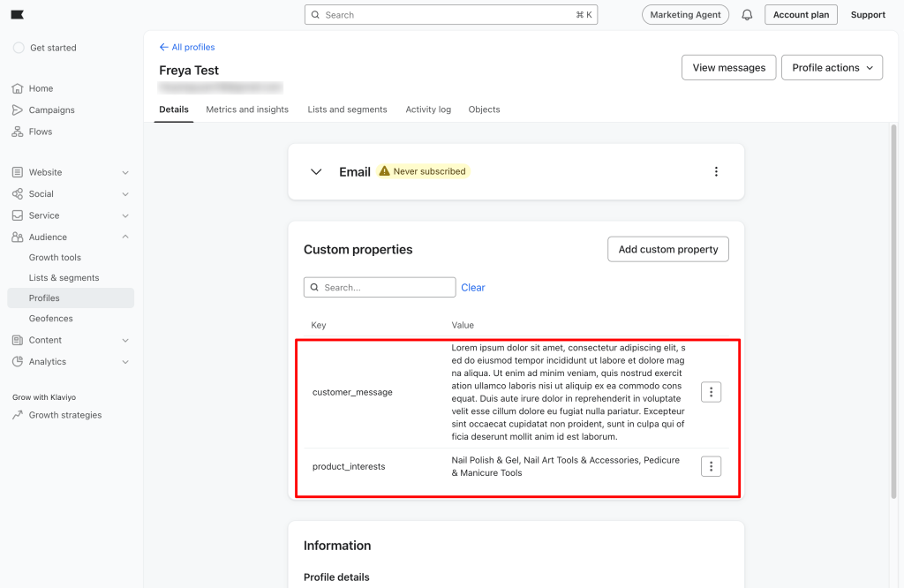Viewport: 904px width, 588px height.
Task: Open the notifications bell
Action: (747, 15)
